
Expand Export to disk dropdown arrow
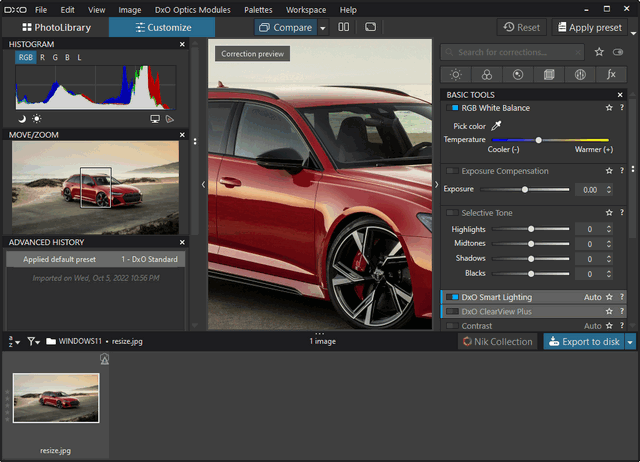[x=630, y=341]
